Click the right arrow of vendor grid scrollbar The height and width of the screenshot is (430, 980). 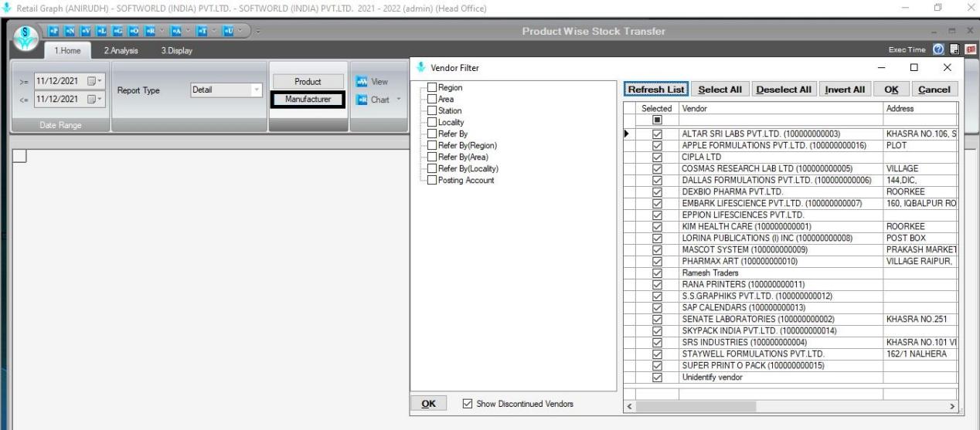pyautogui.click(x=952, y=406)
